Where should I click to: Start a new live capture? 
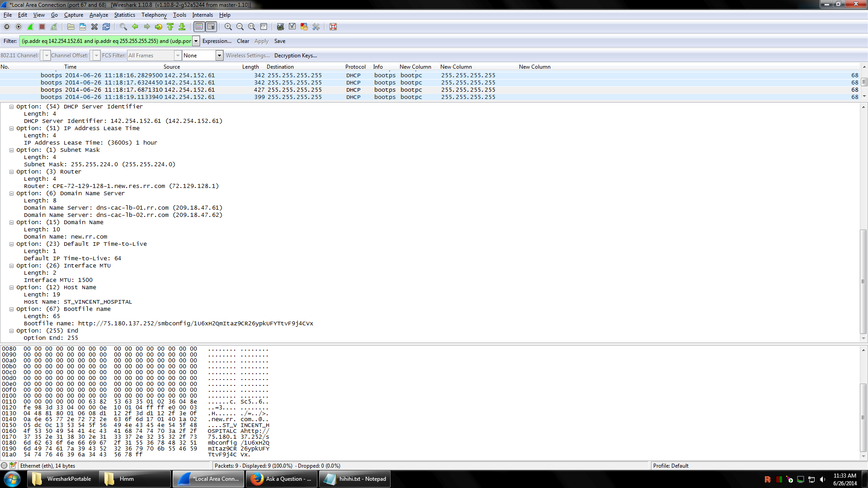tap(30, 27)
